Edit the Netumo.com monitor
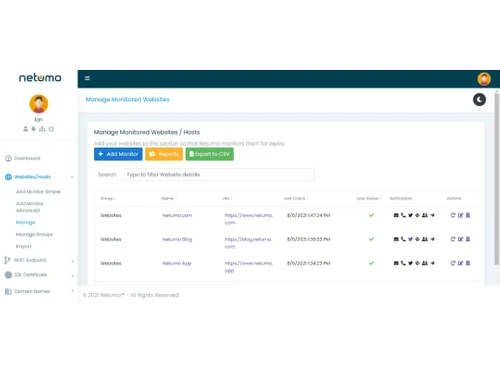This screenshot has width=500, height=375. pos(460,215)
